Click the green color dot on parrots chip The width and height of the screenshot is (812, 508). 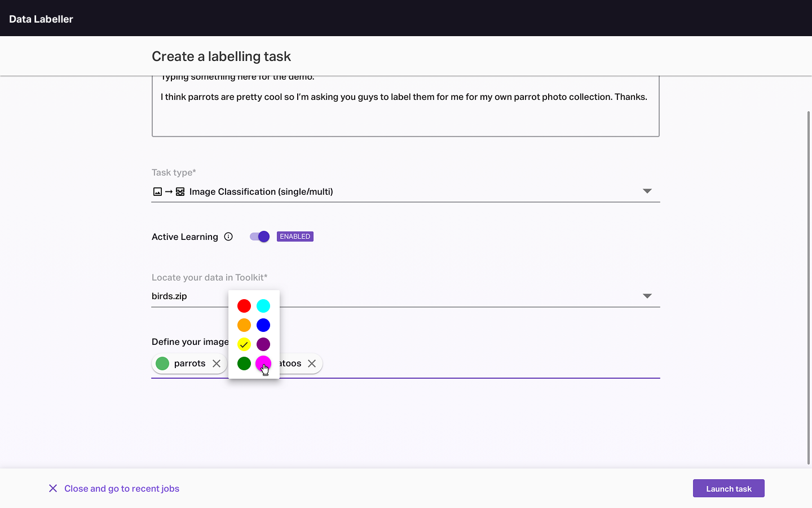click(162, 364)
